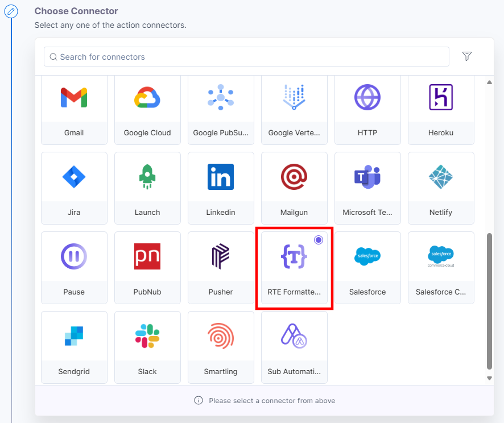Viewport: 504px width, 423px height.
Task: Pick the Pusher connector
Action: tap(221, 268)
